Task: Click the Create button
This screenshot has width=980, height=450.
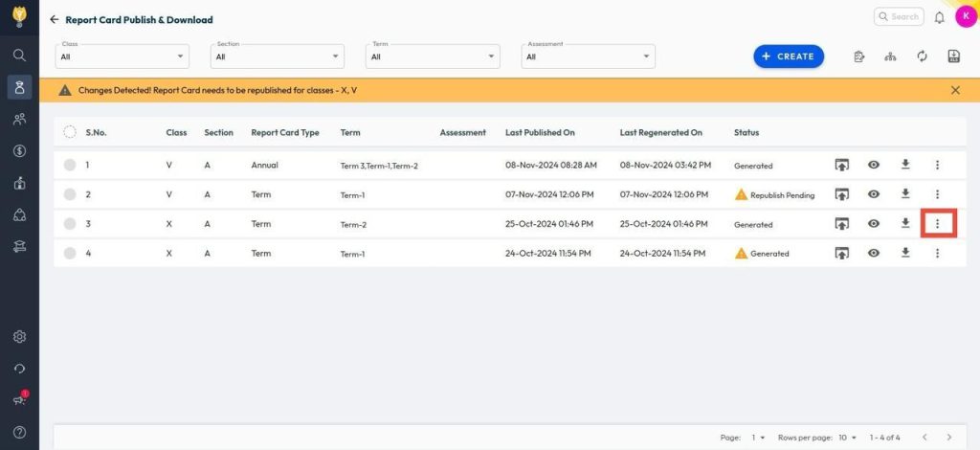Action: 789,56
